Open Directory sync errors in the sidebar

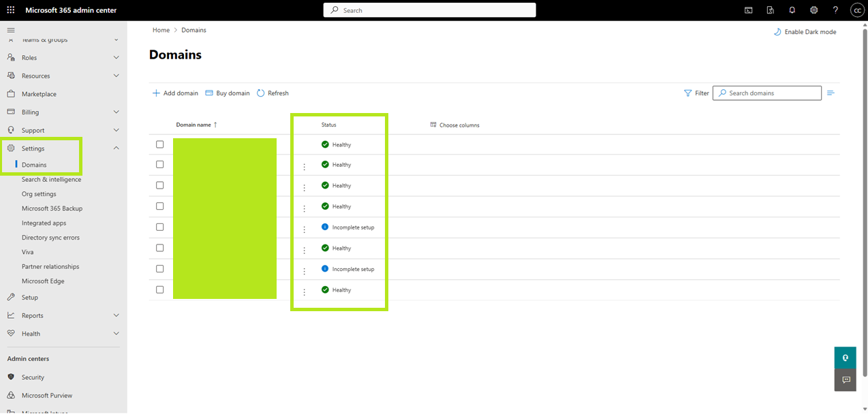(x=50, y=238)
